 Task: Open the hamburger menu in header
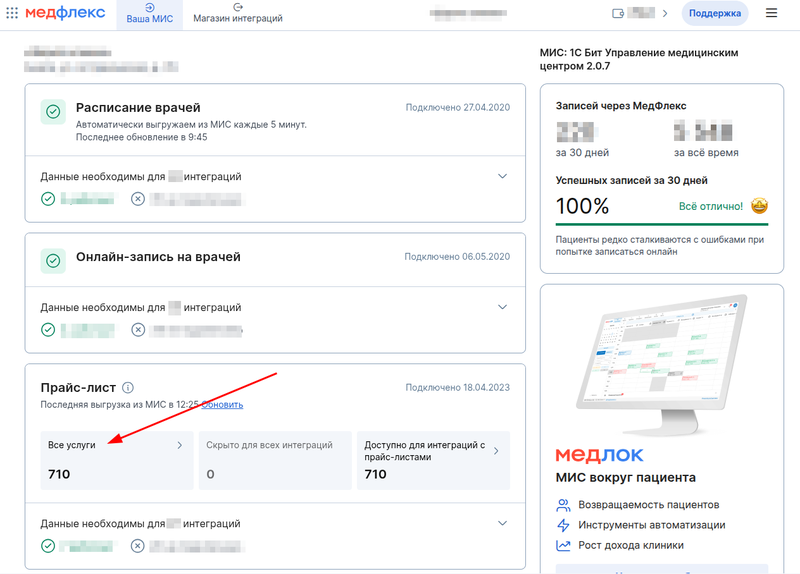[770, 13]
